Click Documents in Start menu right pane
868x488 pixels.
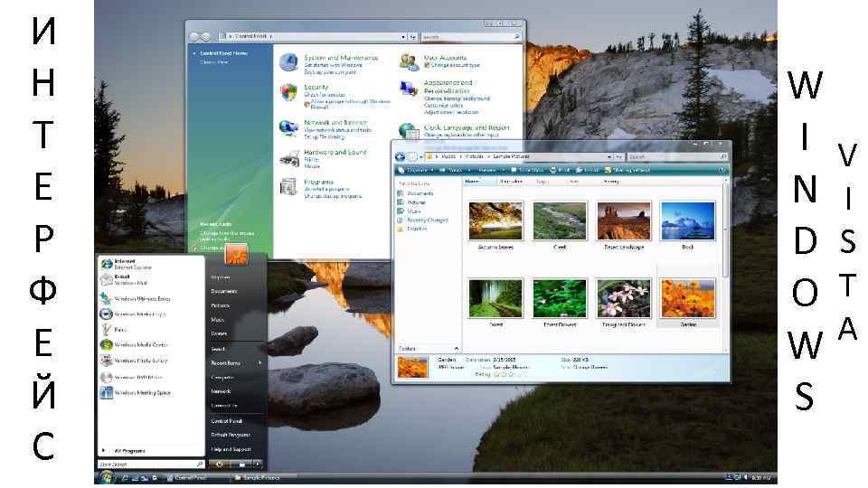click(x=223, y=291)
